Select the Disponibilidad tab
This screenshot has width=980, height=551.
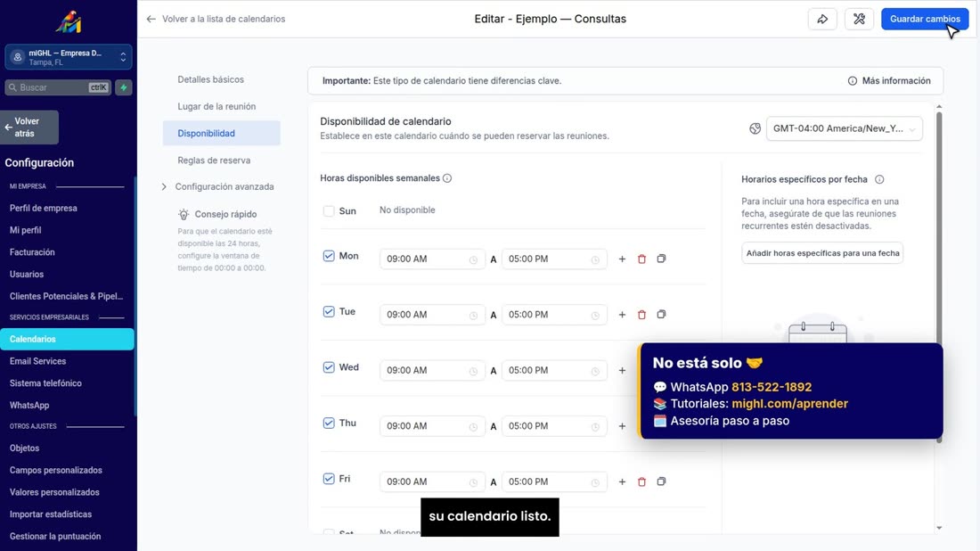[221, 133]
